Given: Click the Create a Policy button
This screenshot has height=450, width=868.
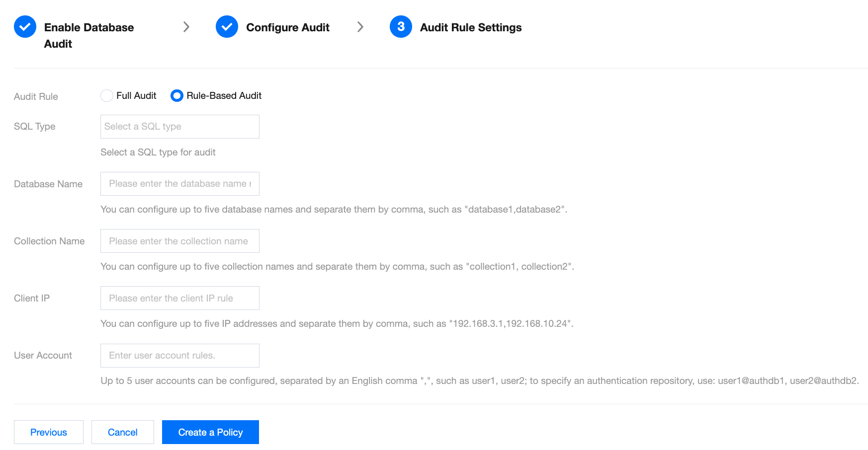Looking at the screenshot, I should (210, 432).
